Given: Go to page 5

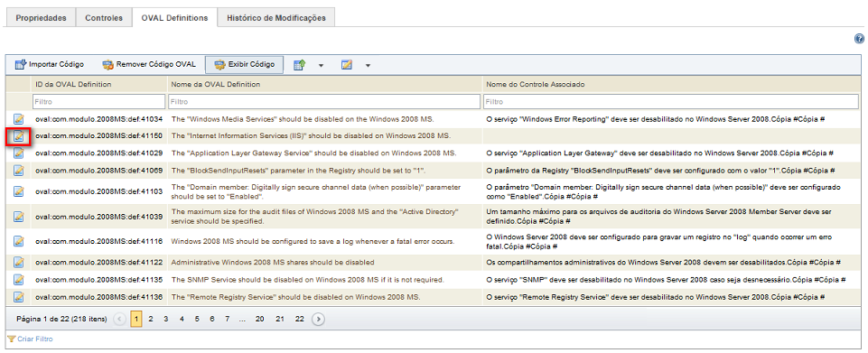Looking at the screenshot, I should (x=197, y=319).
